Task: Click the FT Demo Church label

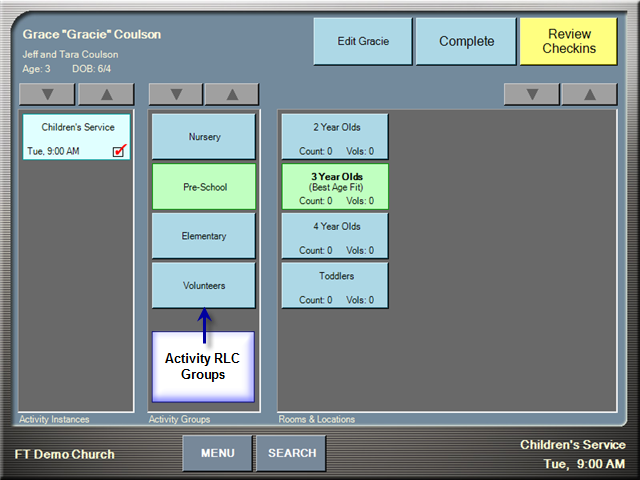Action: tap(64, 454)
